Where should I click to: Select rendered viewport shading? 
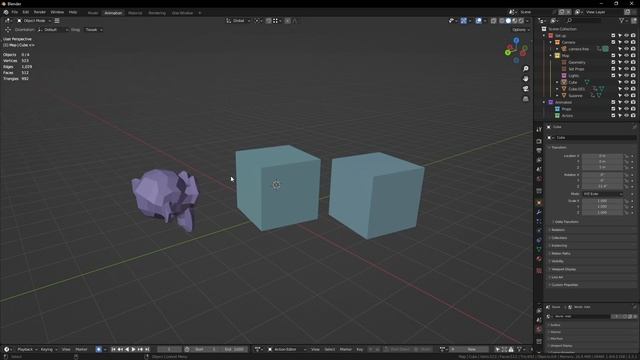coord(521,20)
